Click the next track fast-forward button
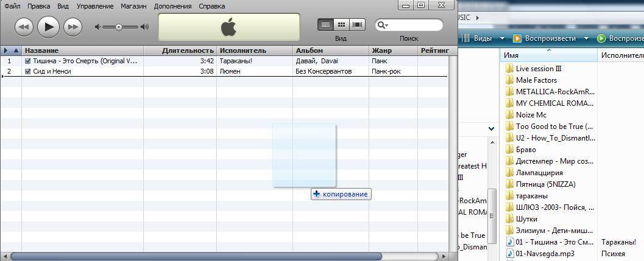Screen dimensions: 644x261 [x=73, y=27]
